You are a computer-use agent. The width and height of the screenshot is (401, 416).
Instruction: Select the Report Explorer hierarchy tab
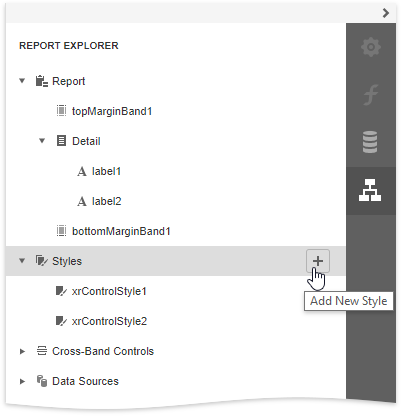pyautogui.click(x=370, y=190)
